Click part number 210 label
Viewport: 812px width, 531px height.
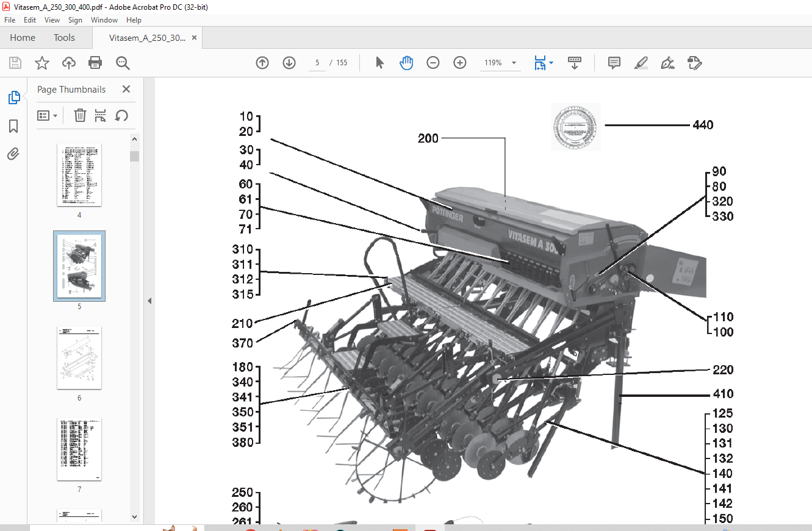(242, 323)
